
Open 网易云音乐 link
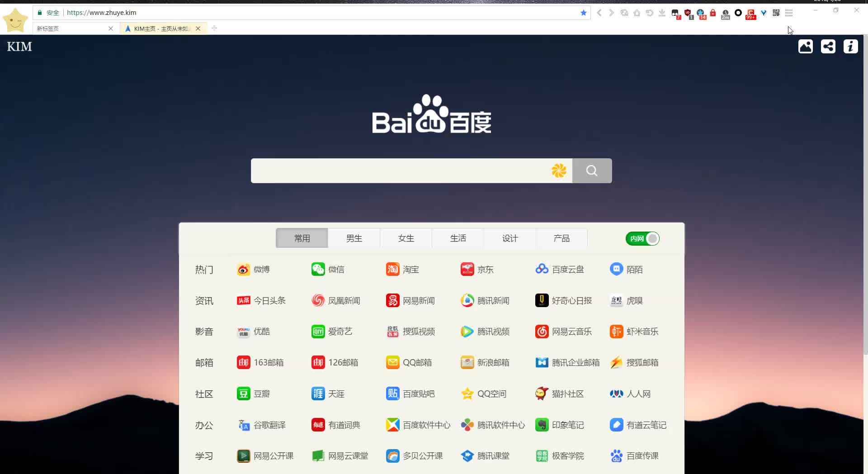click(x=564, y=332)
